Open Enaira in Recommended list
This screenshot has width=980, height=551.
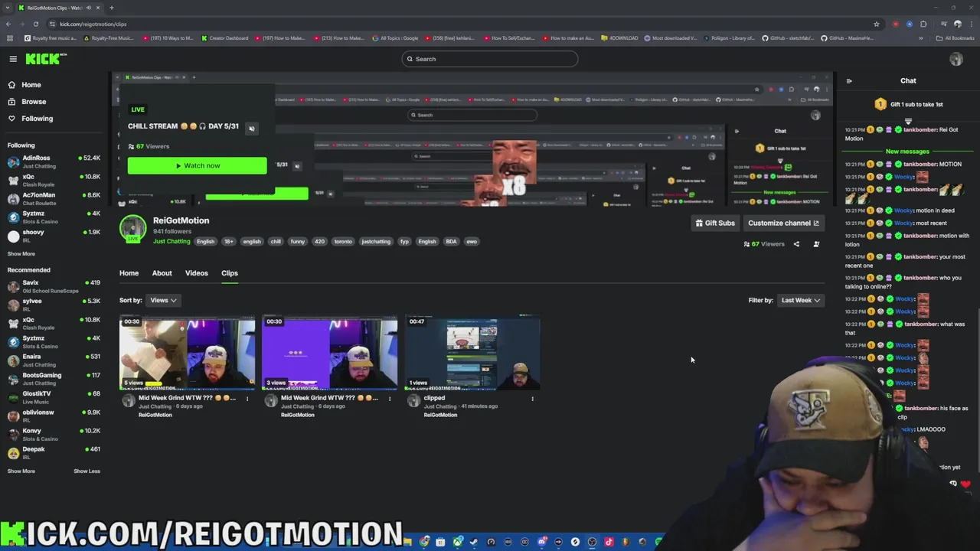54,360
